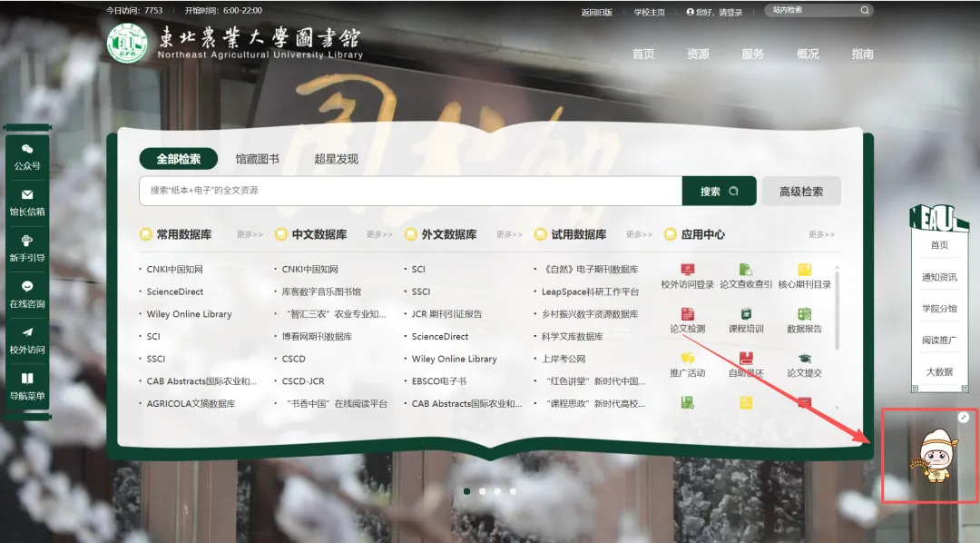Expand 更多>> for 试用数据库

(x=639, y=234)
